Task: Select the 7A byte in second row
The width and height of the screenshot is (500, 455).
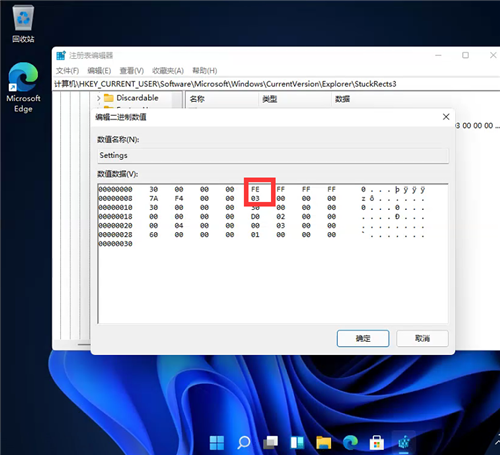Action: (154, 198)
